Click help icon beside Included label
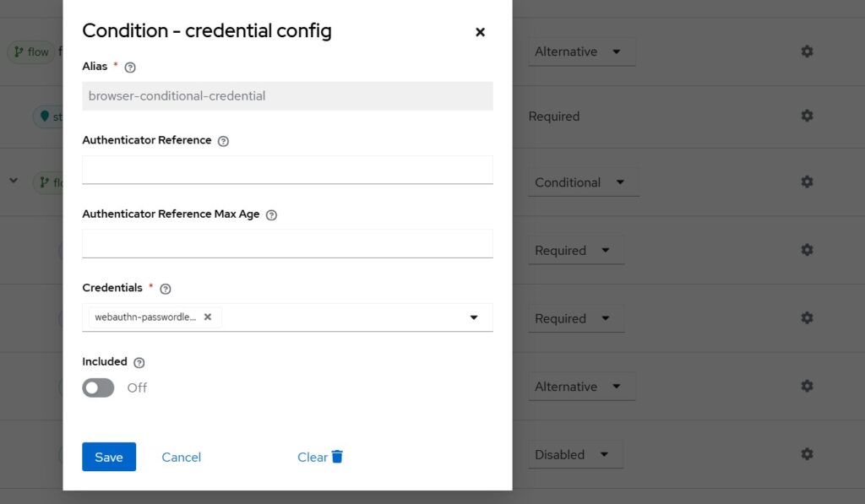Image resolution: width=865 pixels, height=504 pixels. click(139, 363)
